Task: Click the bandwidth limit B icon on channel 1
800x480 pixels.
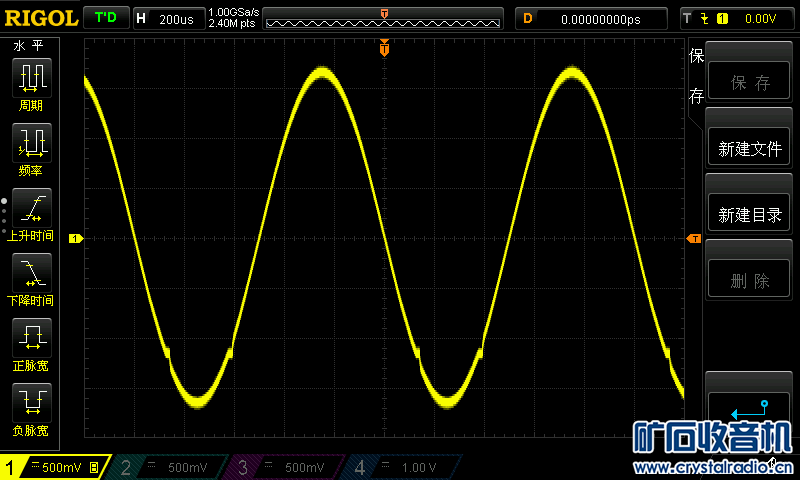Action: tap(94, 467)
